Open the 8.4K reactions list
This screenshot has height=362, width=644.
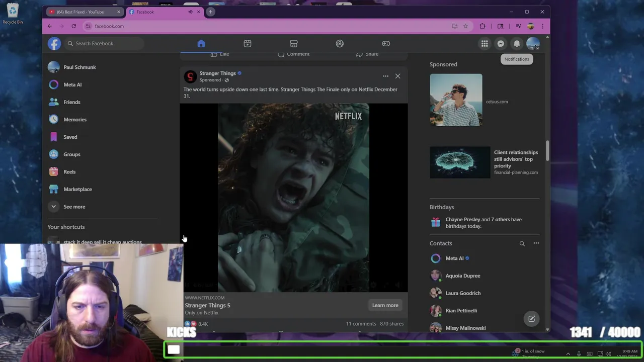pos(196,324)
